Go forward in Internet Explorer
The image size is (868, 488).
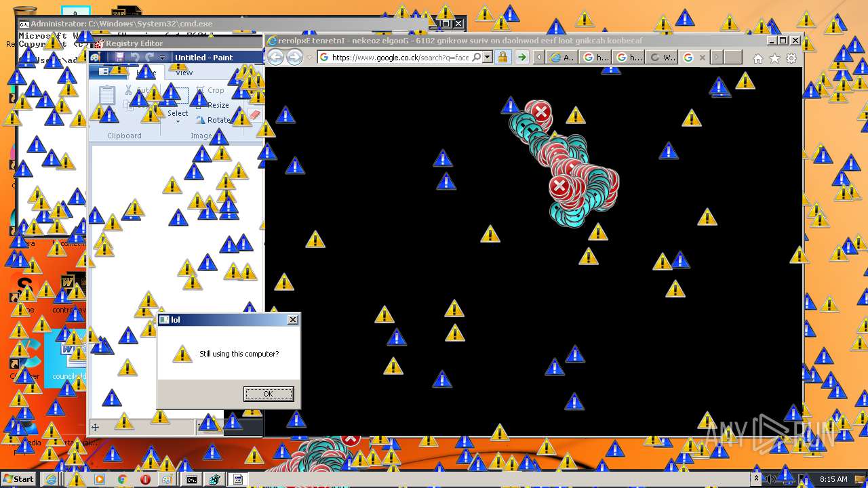tap(294, 58)
